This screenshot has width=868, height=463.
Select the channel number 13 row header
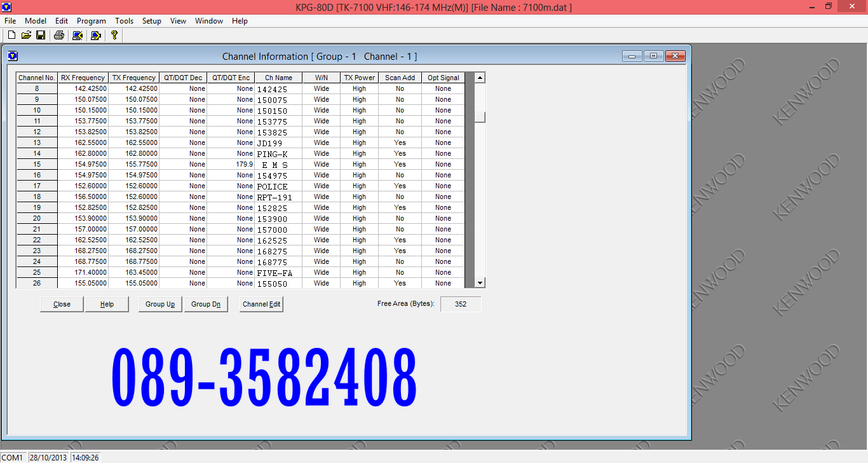point(37,143)
